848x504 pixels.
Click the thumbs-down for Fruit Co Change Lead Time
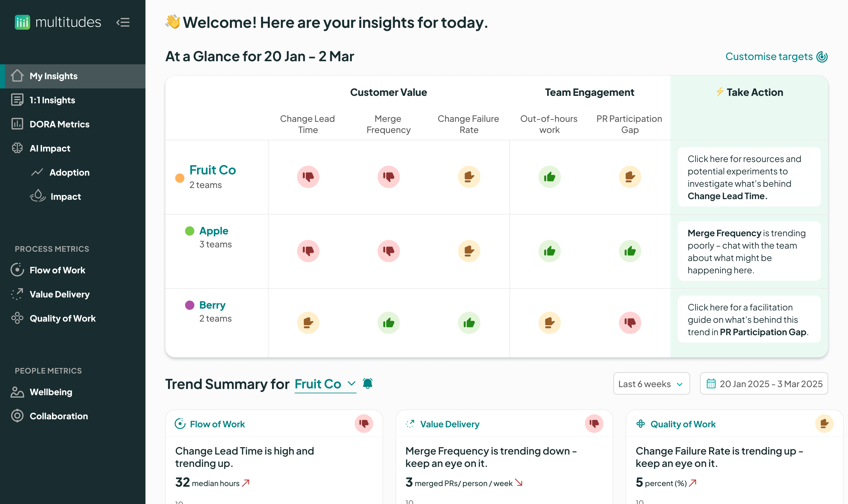coord(308,177)
